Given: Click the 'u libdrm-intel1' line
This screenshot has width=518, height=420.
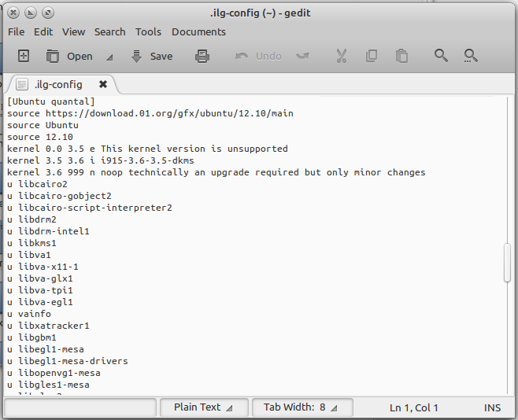Looking at the screenshot, I should coord(48,231).
